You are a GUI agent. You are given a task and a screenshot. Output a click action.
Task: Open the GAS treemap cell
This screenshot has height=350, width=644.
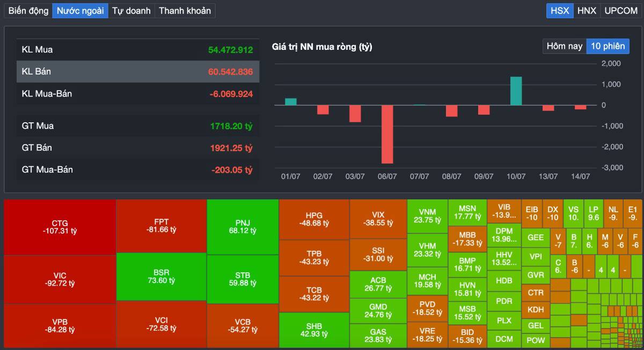[378, 336]
